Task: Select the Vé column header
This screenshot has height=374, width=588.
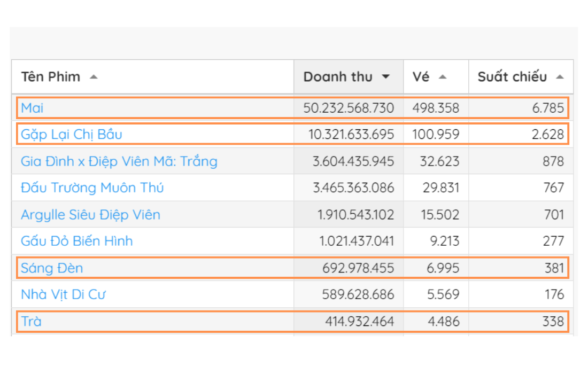Action: (x=421, y=77)
